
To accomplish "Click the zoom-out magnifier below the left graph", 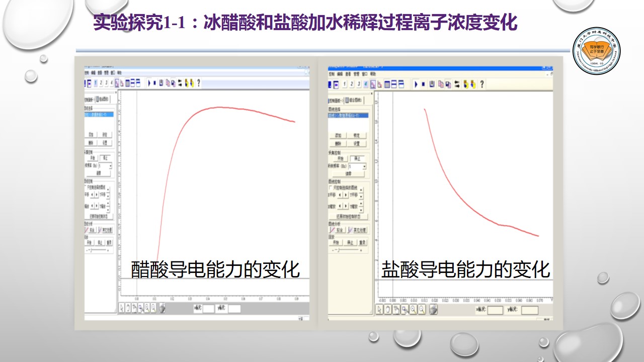I will [153, 308].
